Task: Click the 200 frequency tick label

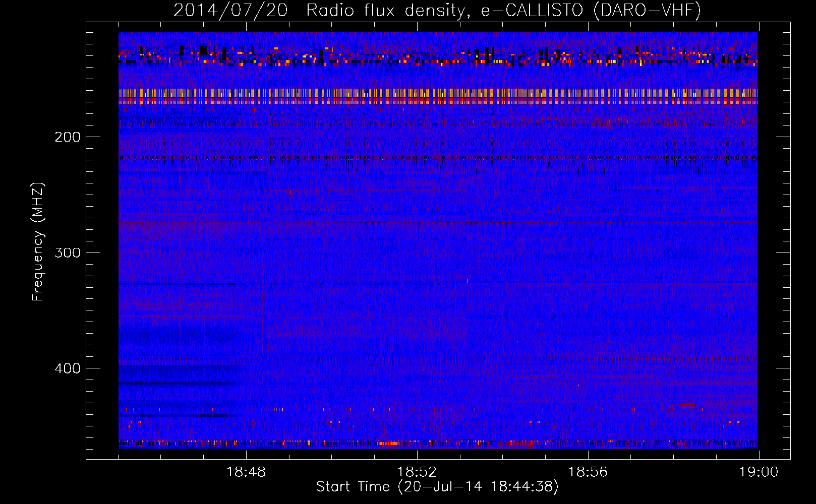Action: (68, 137)
